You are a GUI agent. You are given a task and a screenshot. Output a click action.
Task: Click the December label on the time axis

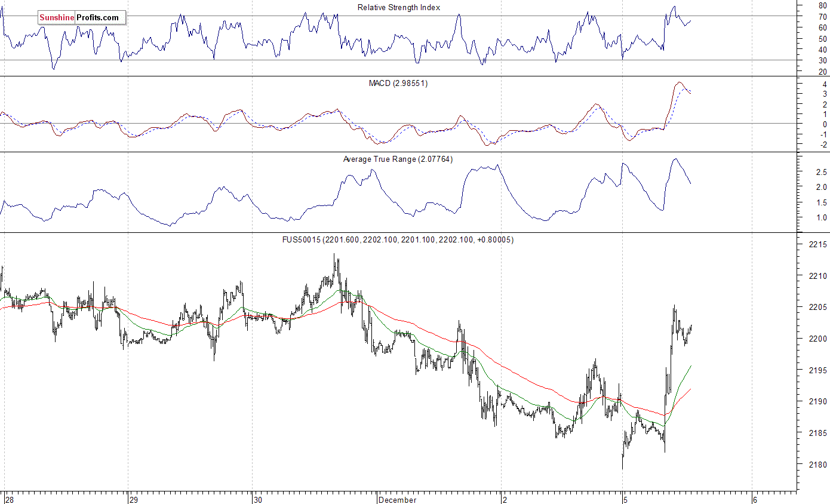click(x=397, y=500)
